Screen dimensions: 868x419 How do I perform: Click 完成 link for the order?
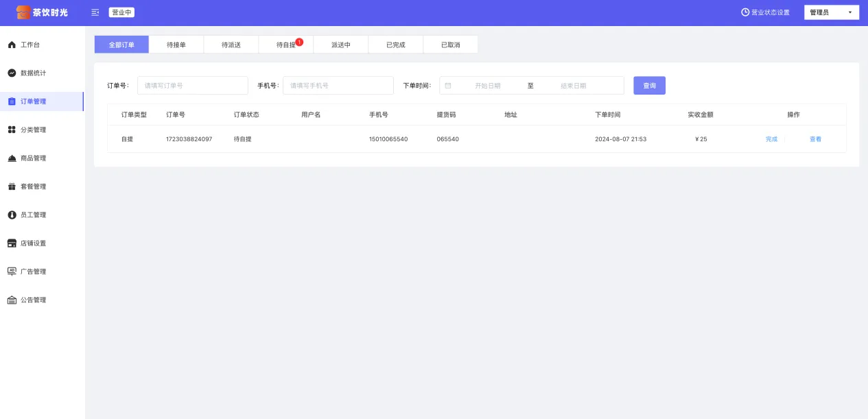[771, 139]
